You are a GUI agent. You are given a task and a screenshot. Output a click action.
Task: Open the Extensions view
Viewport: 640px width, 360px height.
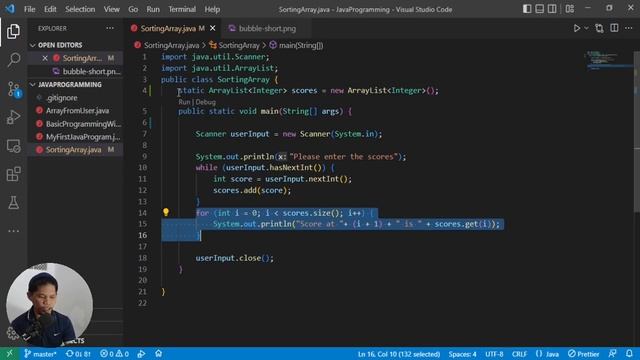coord(13,174)
